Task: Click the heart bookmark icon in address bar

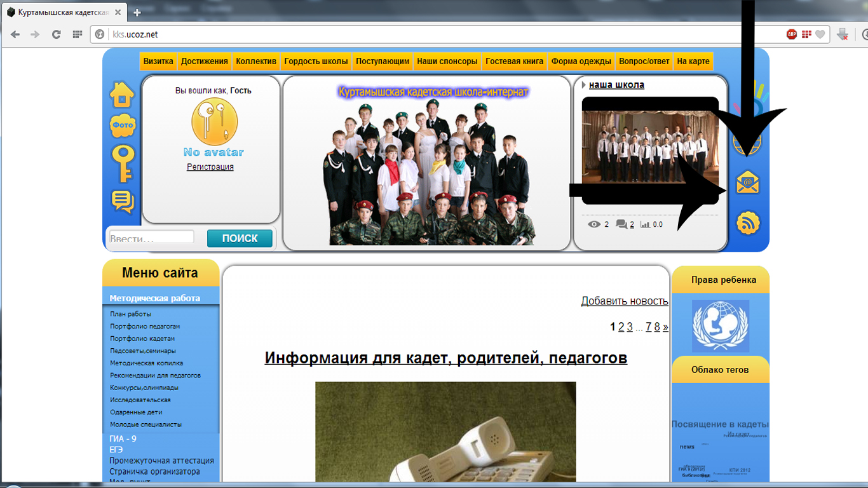Action: click(x=820, y=34)
